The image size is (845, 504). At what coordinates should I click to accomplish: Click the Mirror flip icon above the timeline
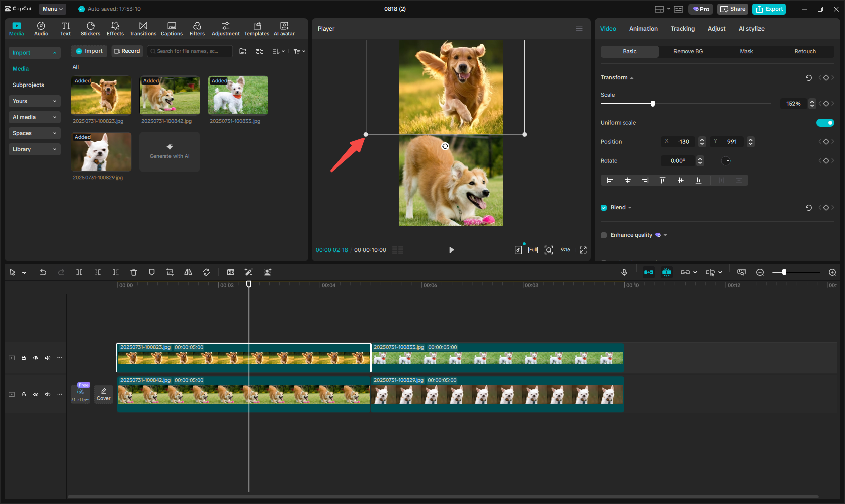pyautogui.click(x=188, y=272)
